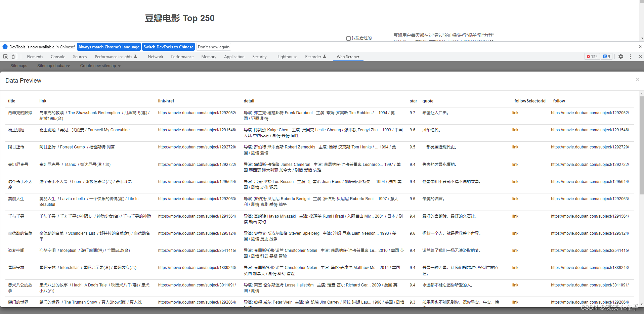644x314 pixels.
Task: Open the Application tab
Action: coord(234,57)
